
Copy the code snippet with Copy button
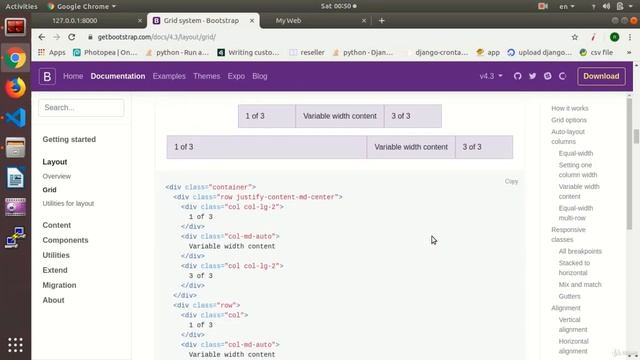[511, 181]
